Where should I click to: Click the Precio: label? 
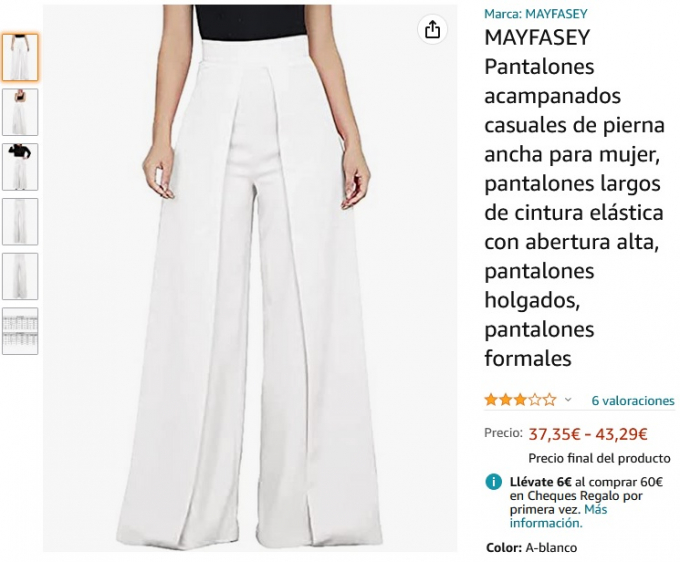tap(503, 433)
